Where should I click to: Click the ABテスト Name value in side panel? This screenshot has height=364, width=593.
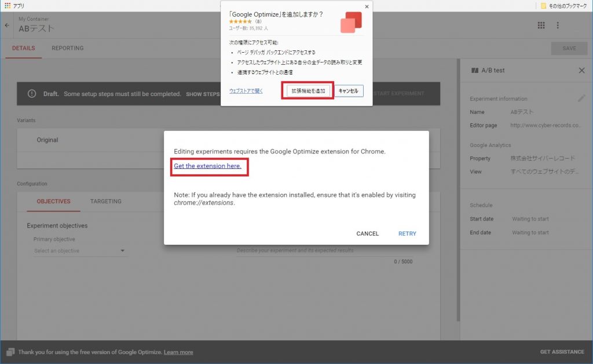pos(522,112)
